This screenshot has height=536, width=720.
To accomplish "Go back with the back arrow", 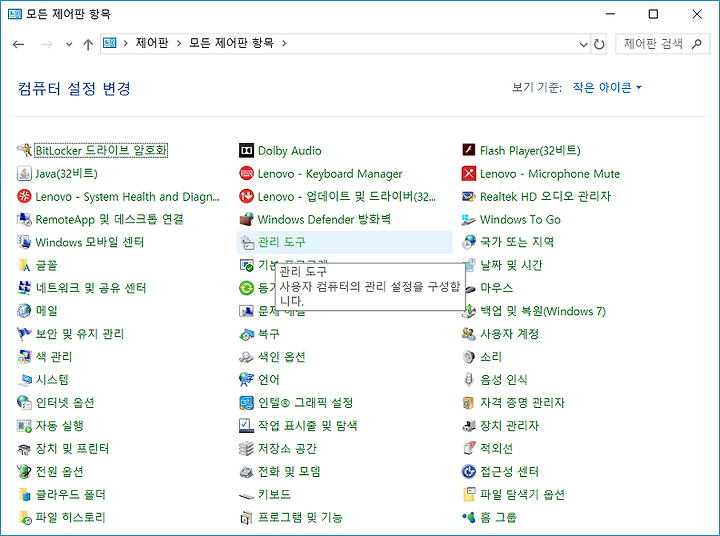I will [18, 45].
